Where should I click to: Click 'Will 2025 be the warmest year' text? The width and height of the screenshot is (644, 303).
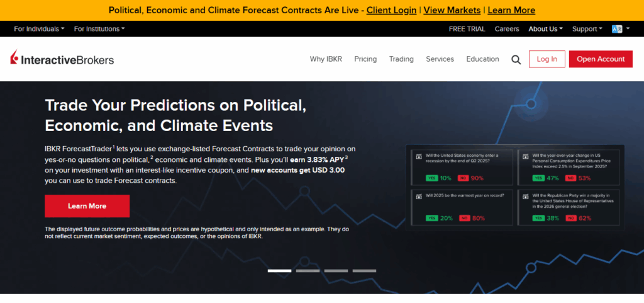[466, 196]
